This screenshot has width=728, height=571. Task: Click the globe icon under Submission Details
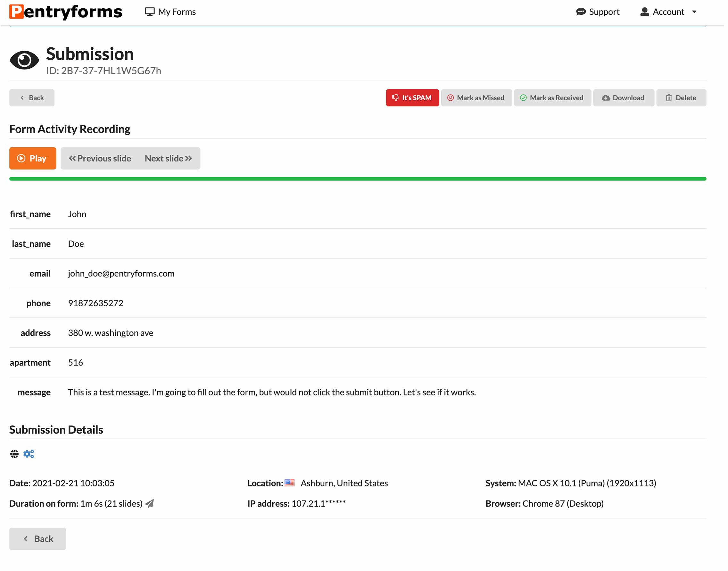(14, 454)
